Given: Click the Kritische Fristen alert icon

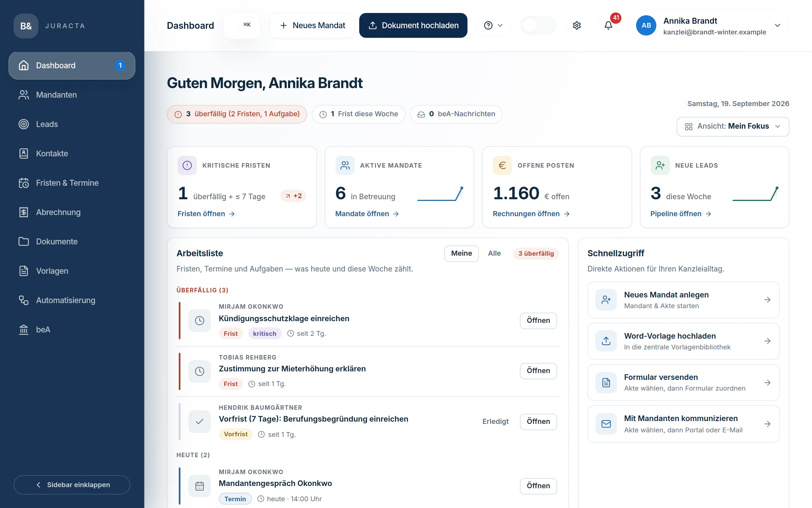Looking at the screenshot, I should tap(187, 165).
